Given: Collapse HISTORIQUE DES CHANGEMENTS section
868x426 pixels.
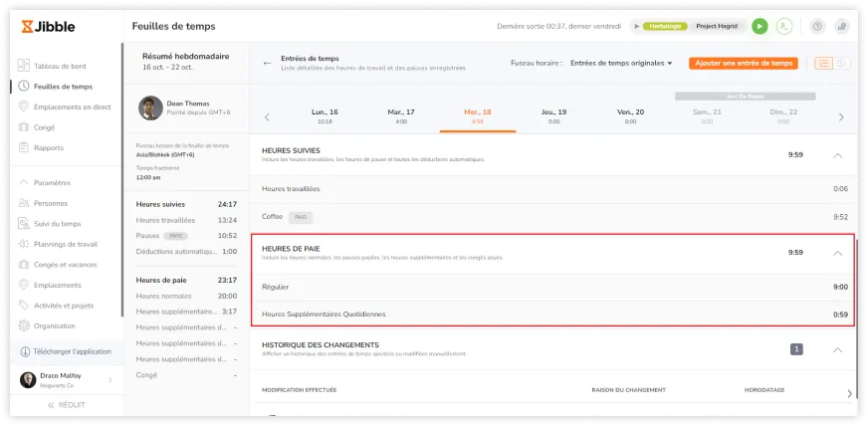Looking at the screenshot, I should (837, 349).
